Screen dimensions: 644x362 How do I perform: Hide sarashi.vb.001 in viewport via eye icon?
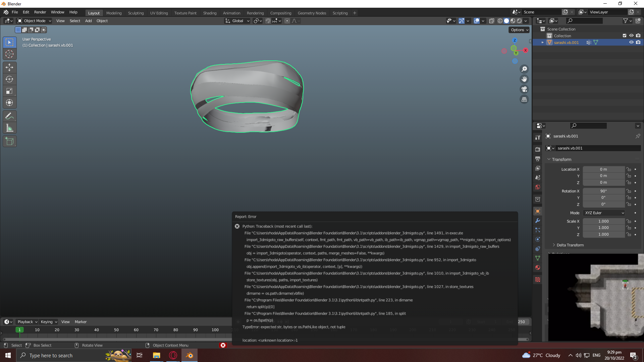631,42
